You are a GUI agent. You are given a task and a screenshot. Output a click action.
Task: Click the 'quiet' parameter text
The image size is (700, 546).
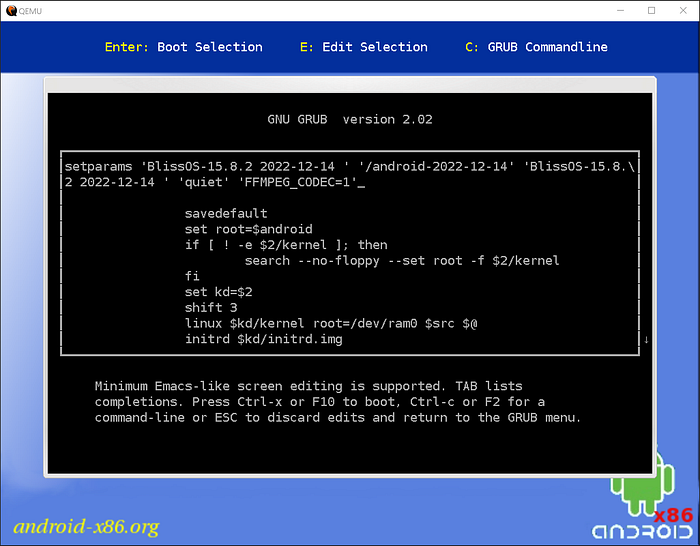[x=207, y=182]
